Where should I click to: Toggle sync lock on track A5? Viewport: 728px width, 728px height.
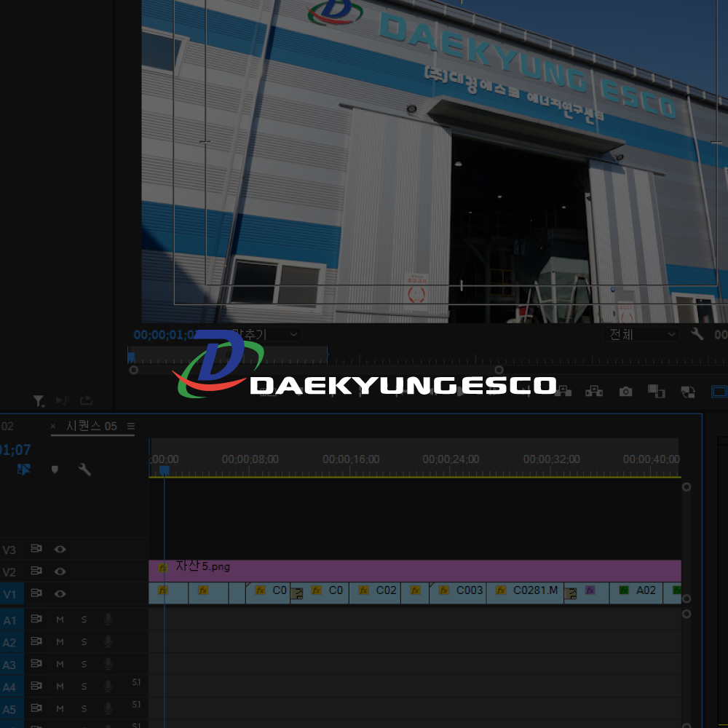tap(36, 708)
